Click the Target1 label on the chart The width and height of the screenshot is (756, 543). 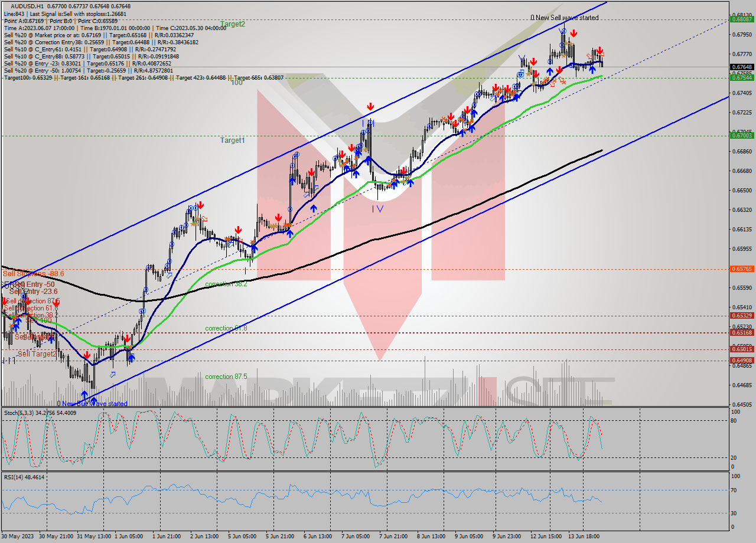tap(232, 140)
